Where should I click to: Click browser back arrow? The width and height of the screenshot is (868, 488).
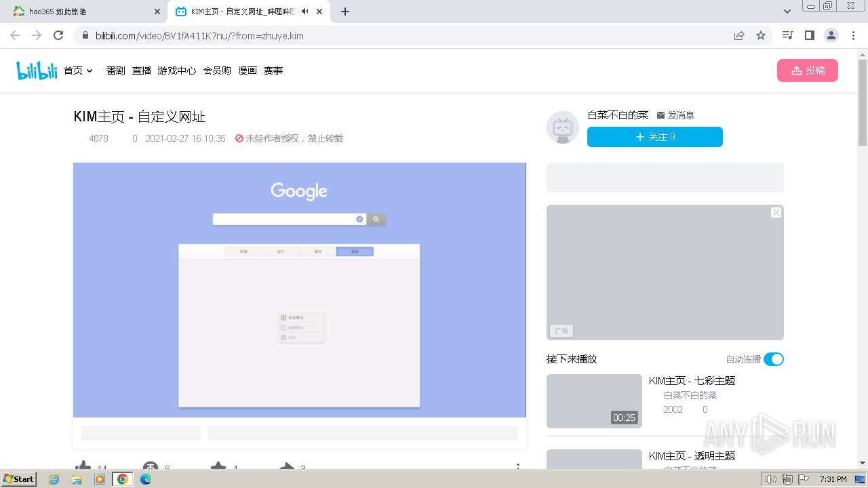[x=15, y=35]
